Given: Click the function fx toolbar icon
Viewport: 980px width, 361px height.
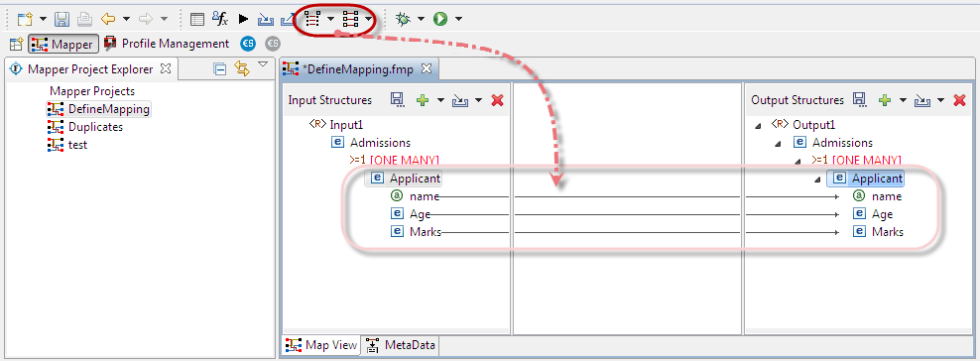Looking at the screenshot, I should click(x=220, y=20).
